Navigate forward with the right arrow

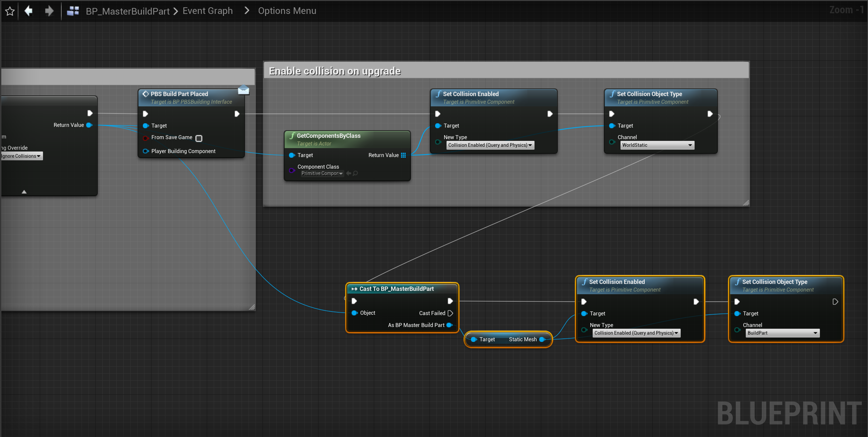[x=49, y=11]
